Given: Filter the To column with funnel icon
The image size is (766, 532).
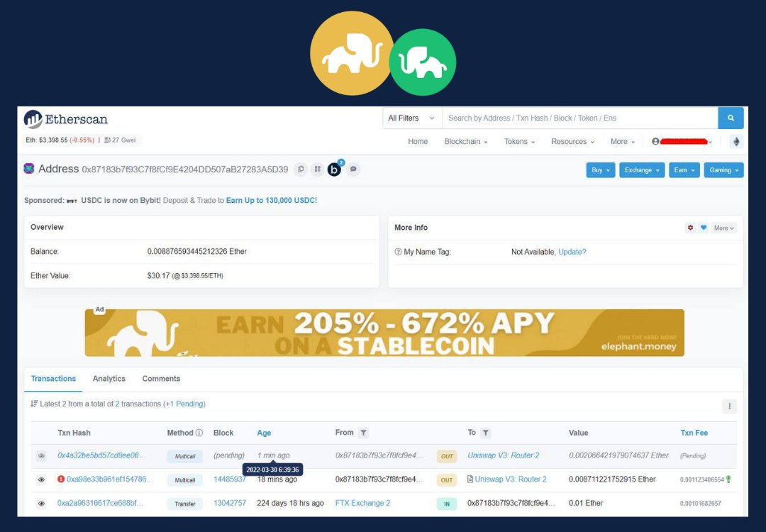Looking at the screenshot, I should [485, 433].
